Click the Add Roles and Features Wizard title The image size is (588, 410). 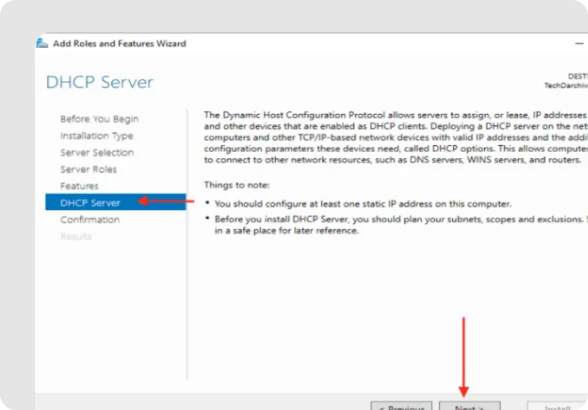(x=119, y=44)
